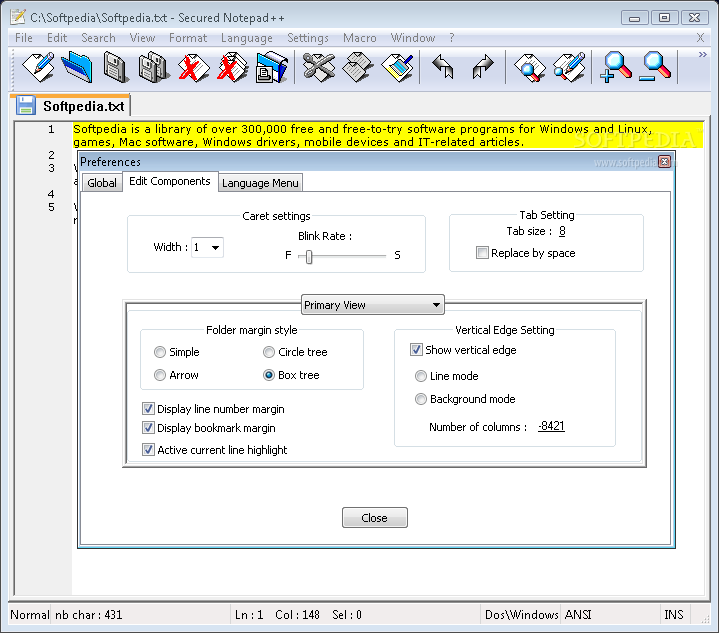Toggle Show vertical edge checkbox

(x=416, y=350)
